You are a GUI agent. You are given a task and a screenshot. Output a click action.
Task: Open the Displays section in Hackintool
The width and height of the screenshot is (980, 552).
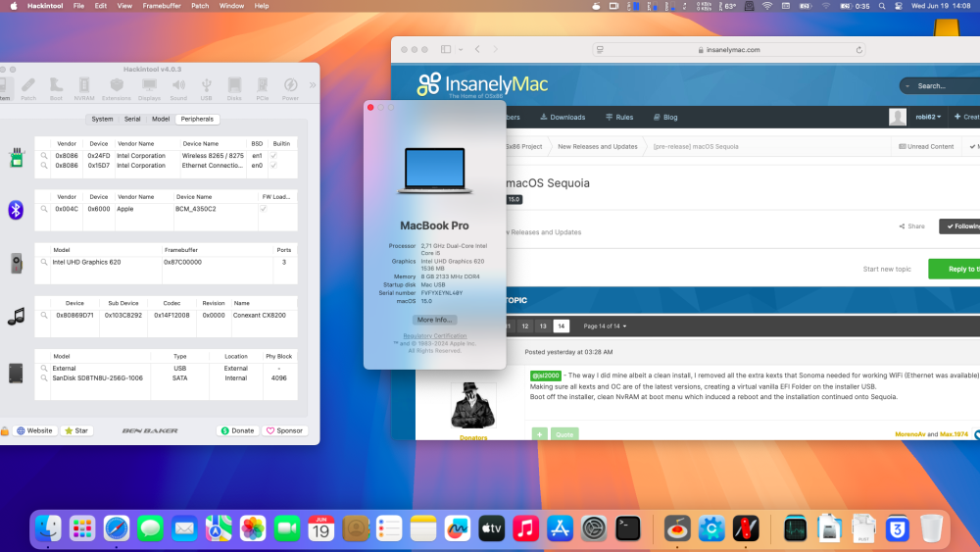tap(149, 89)
